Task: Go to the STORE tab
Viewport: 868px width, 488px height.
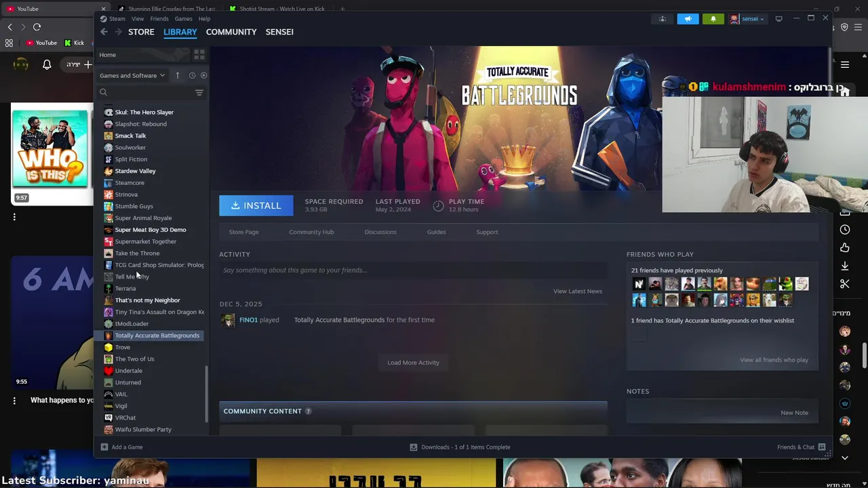Action: point(141,32)
